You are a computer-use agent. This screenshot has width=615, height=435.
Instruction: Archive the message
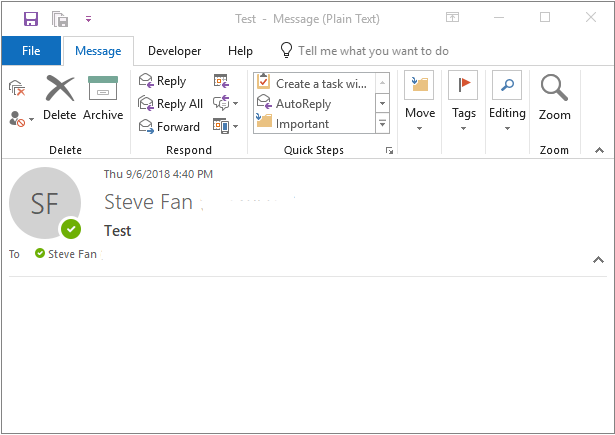point(103,98)
